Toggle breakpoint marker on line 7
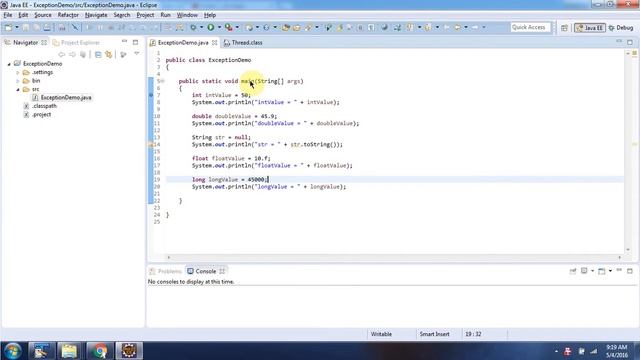This screenshot has width=640, height=360. 151,95
